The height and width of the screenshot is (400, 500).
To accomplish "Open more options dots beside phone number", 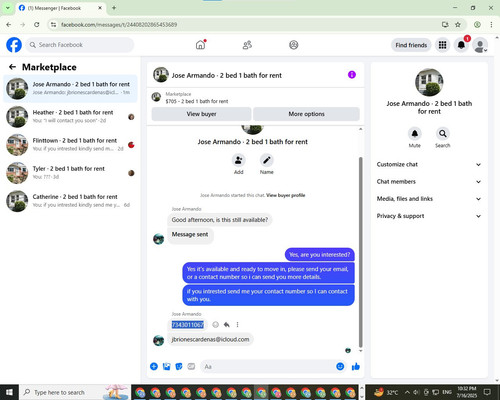I will (237, 324).
